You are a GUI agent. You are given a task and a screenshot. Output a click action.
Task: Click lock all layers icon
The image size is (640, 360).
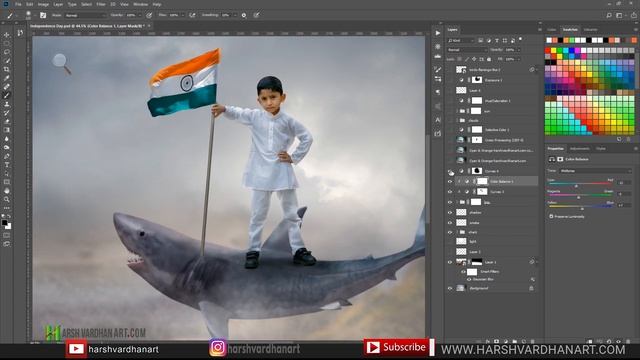pos(489,59)
